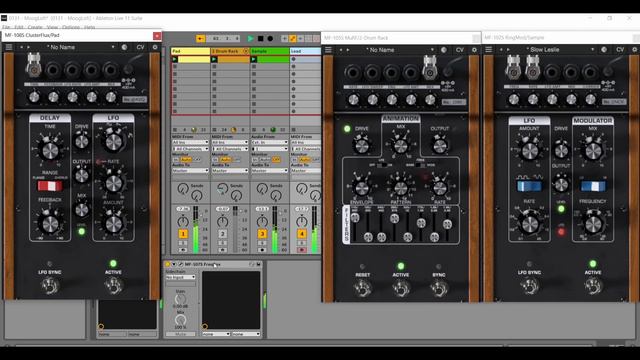Click the Sync footswitch in MuRF plugin
Screen dimensions: 640x360
click(439, 288)
